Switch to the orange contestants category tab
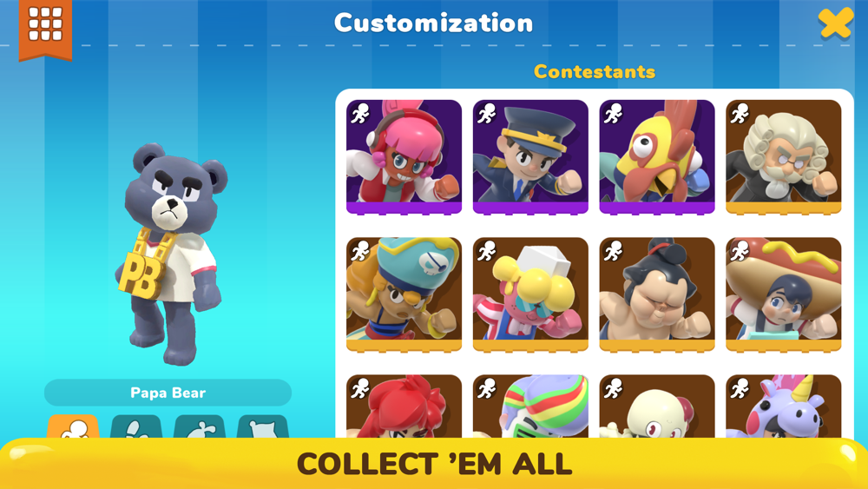 (73, 427)
